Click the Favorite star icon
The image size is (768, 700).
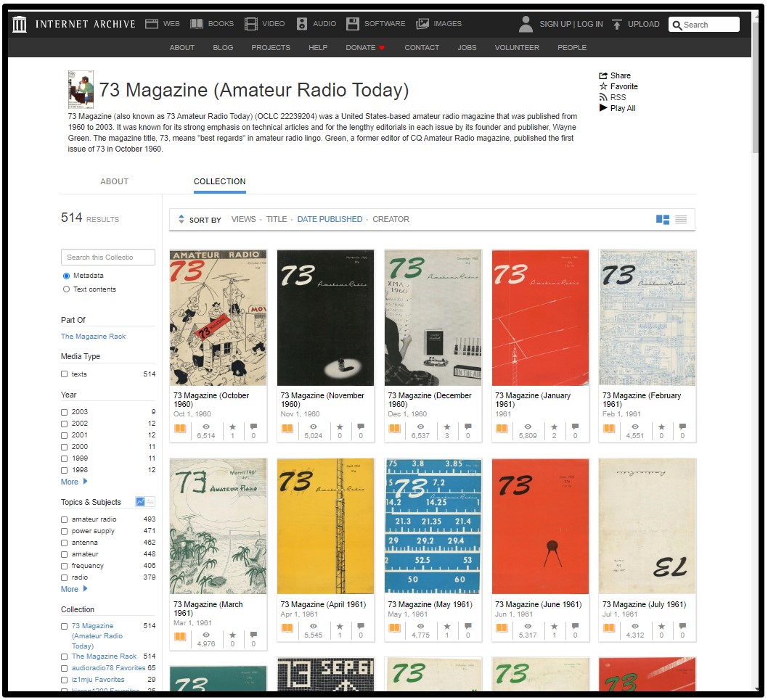click(x=603, y=86)
